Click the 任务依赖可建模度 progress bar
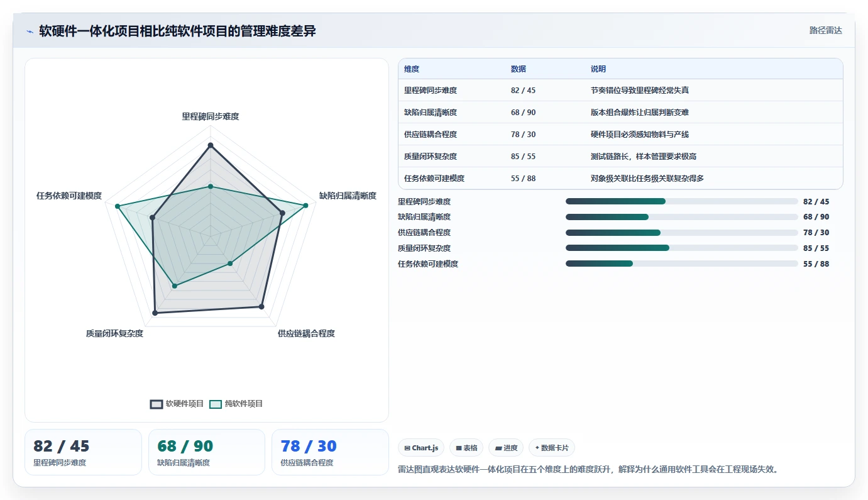868x500 pixels. pos(682,264)
